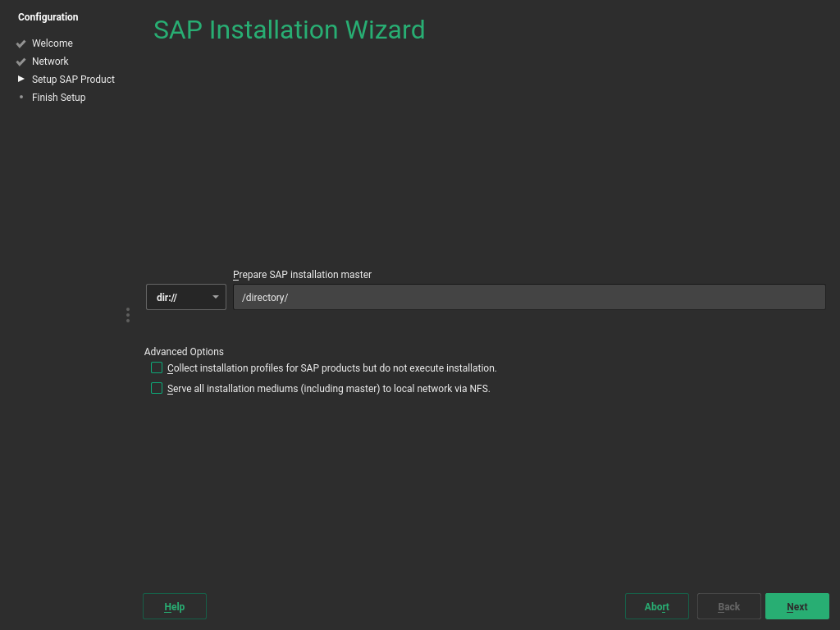Click the dropdown arrow next to dir://
This screenshot has height=630, width=840.
(216, 297)
